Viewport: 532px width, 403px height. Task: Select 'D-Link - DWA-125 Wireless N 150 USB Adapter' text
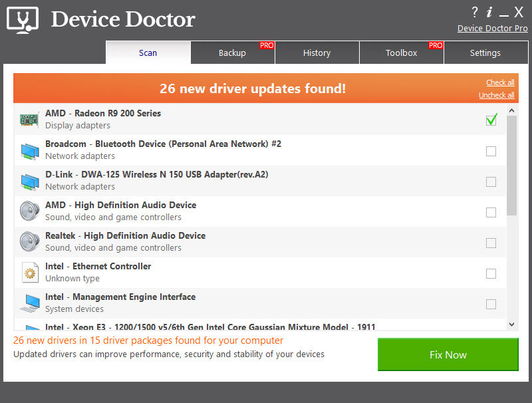(x=157, y=174)
